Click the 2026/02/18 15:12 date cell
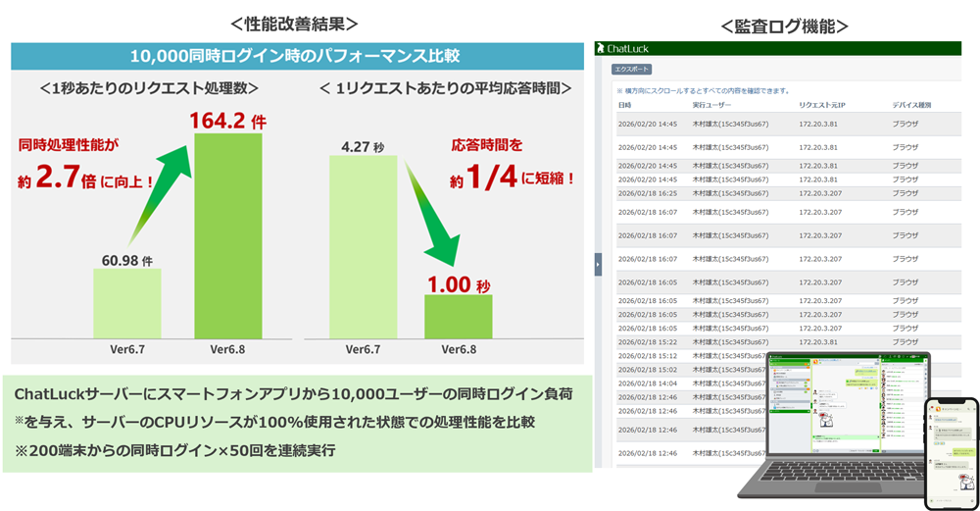Viewport: 980px width, 511px height. tap(648, 356)
